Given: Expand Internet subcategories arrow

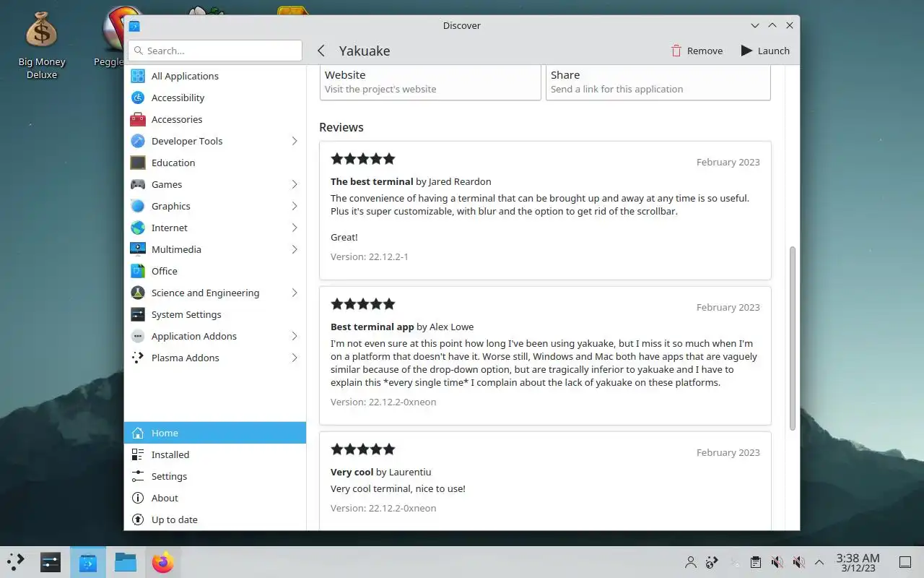Looking at the screenshot, I should tap(295, 228).
